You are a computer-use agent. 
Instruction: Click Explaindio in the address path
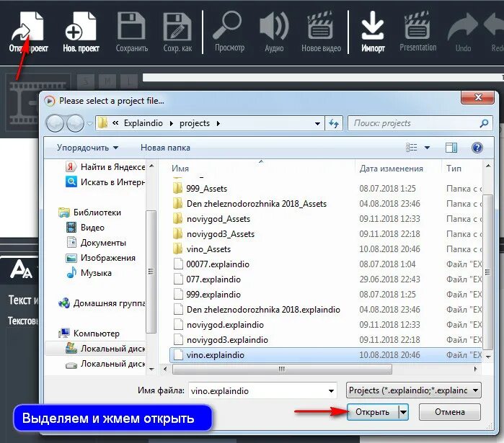143,123
